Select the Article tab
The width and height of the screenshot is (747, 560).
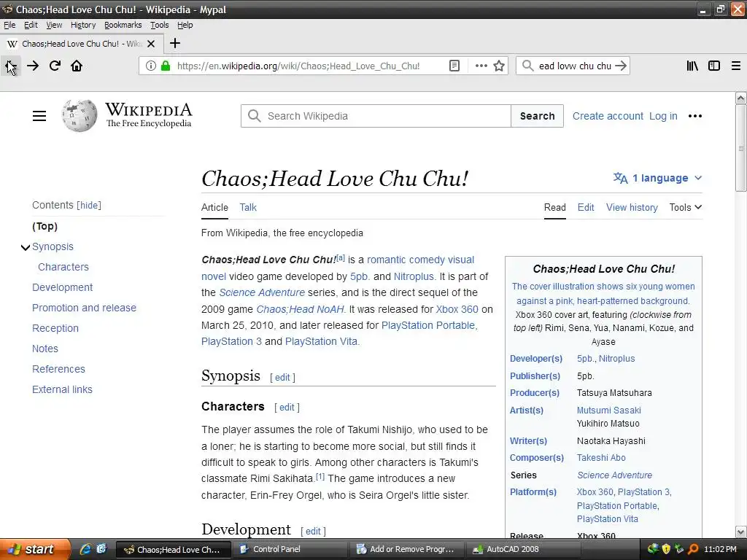click(x=214, y=207)
